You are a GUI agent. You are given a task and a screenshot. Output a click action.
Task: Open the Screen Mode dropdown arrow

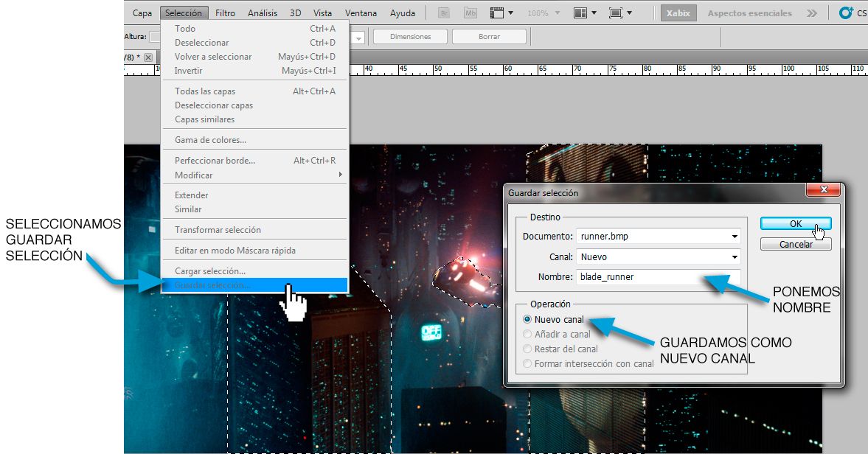629,13
